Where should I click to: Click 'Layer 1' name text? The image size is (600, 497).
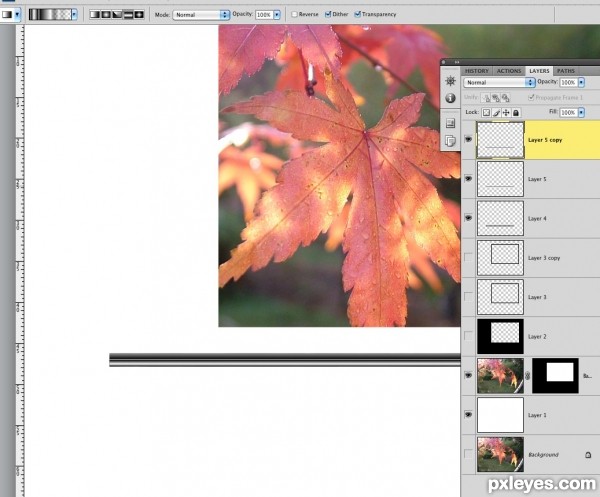click(537, 415)
